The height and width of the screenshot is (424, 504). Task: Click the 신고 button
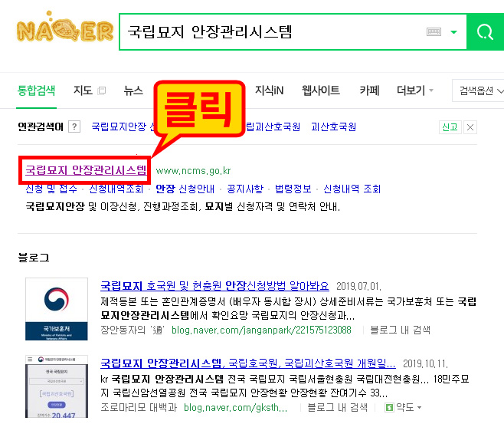(450, 127)
